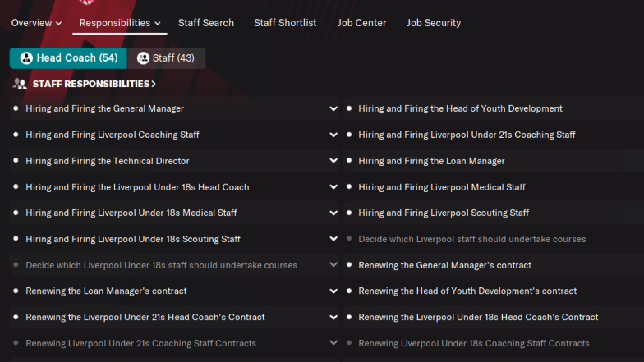This screenshot has height=362, width=644.
Task: Click bullet next to Renewing General Manager's contract
Action: click(x=349, y=264)
